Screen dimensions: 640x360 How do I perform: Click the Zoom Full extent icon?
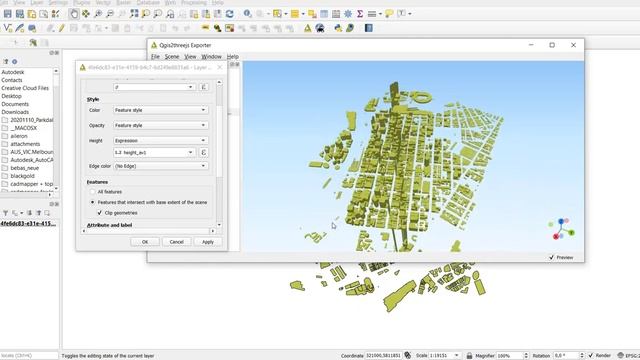[x=134, y=14]
